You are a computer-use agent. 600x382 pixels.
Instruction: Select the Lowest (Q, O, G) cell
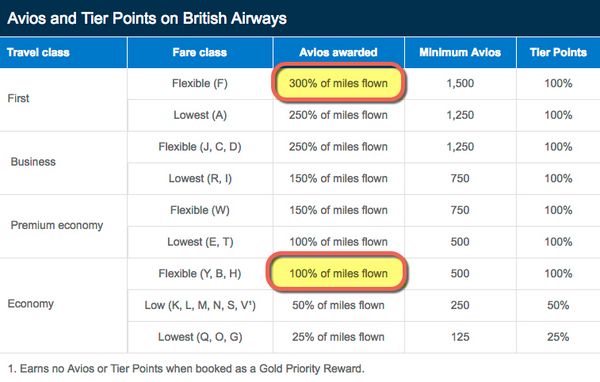point(200,337)
